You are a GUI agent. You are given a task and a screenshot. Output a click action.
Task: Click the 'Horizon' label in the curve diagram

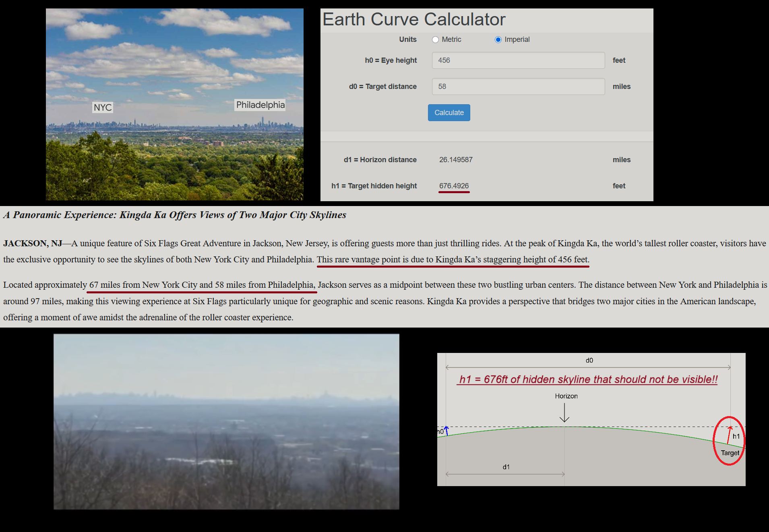pos(566,396)
